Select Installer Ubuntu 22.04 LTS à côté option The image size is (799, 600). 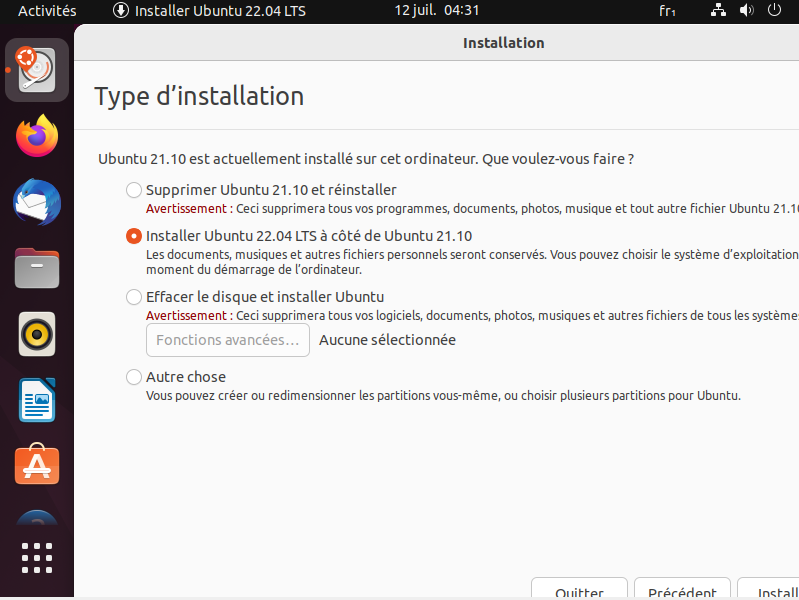click(x=134, y=236)
